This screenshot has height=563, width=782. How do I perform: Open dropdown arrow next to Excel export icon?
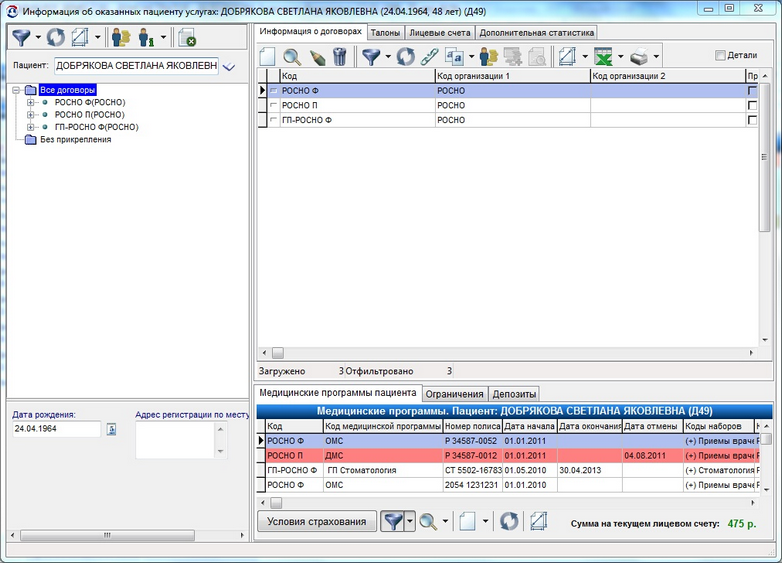(621, 56)
